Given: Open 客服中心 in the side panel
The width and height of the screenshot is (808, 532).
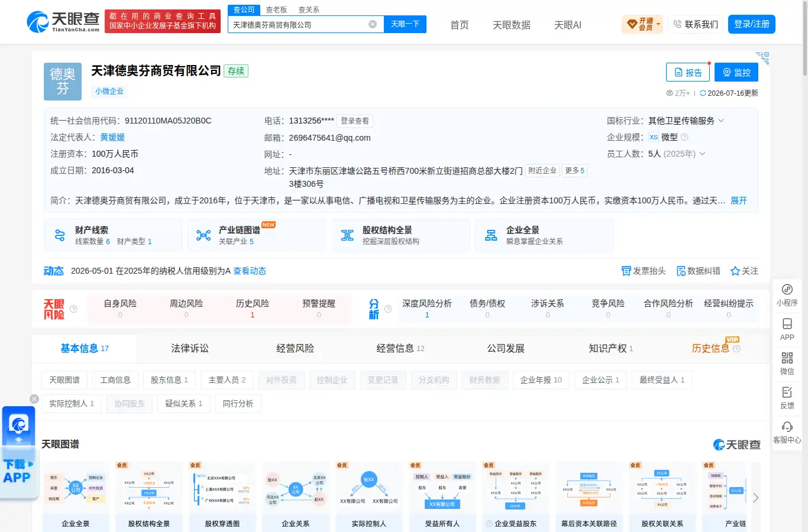Looking at the screenshot, I should pyautogui.click(x=787, y=432).
